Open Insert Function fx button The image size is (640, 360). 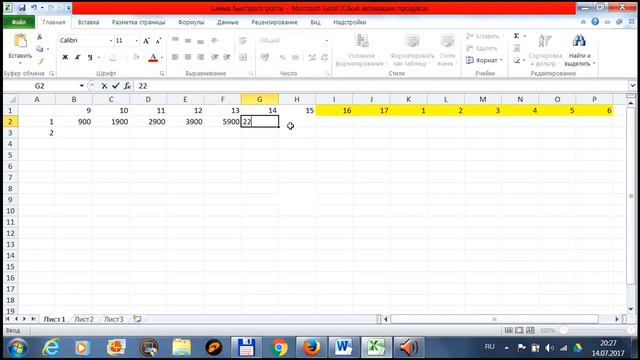tap(127, 86)
